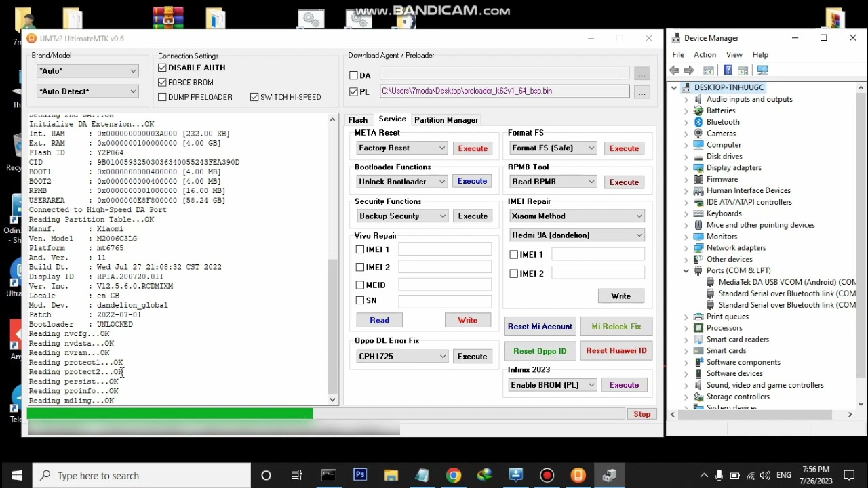Enable DUMP PRELOADER checkbox
This screenshot has width=868, height=488.
162,97
